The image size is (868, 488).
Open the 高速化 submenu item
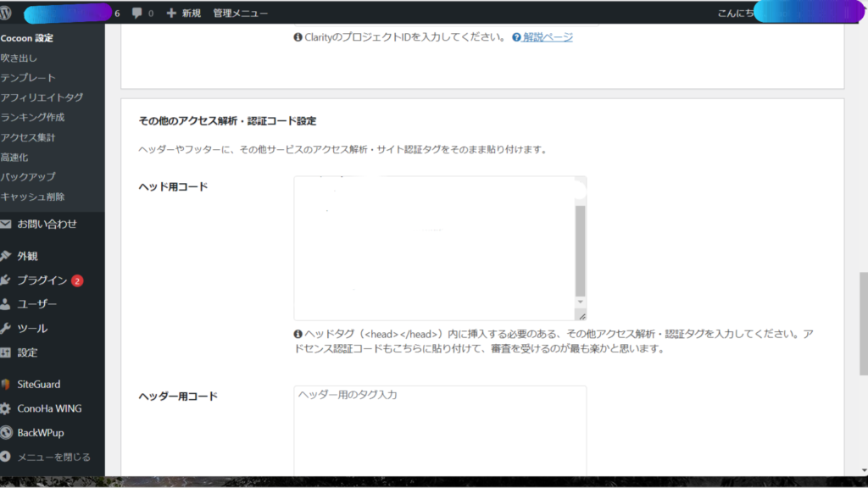[x=14, y=157]
